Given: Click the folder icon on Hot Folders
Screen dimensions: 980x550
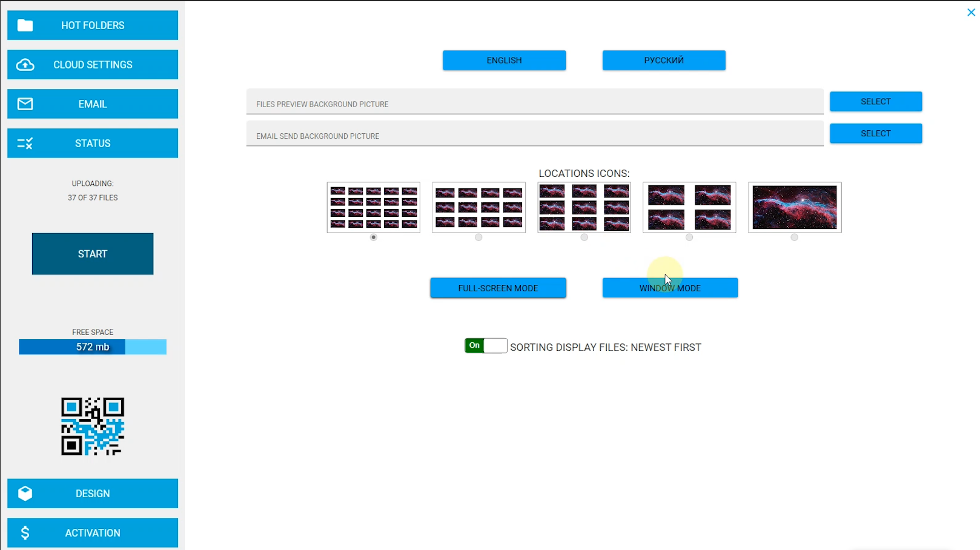Looking at the screenshot, I should click(x=25, y=25).
